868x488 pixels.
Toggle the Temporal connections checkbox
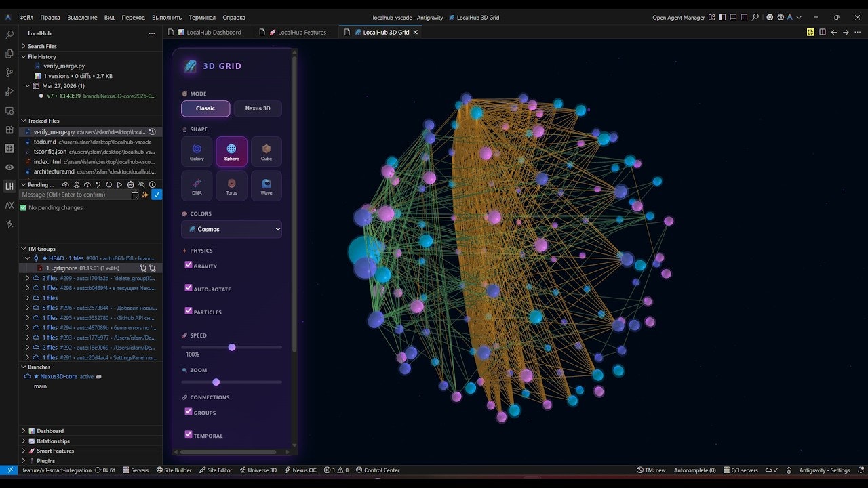click(x=189, y=434)
